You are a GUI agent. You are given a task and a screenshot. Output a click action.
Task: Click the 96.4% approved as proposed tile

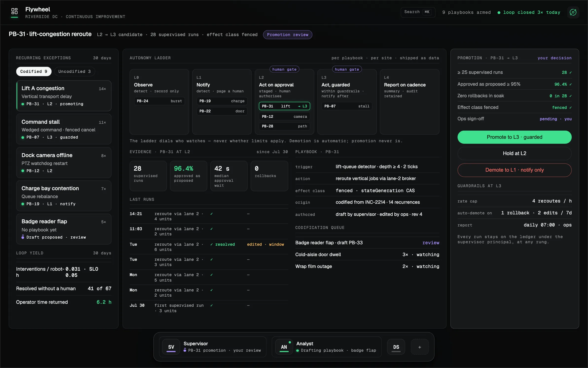point(188,176)
